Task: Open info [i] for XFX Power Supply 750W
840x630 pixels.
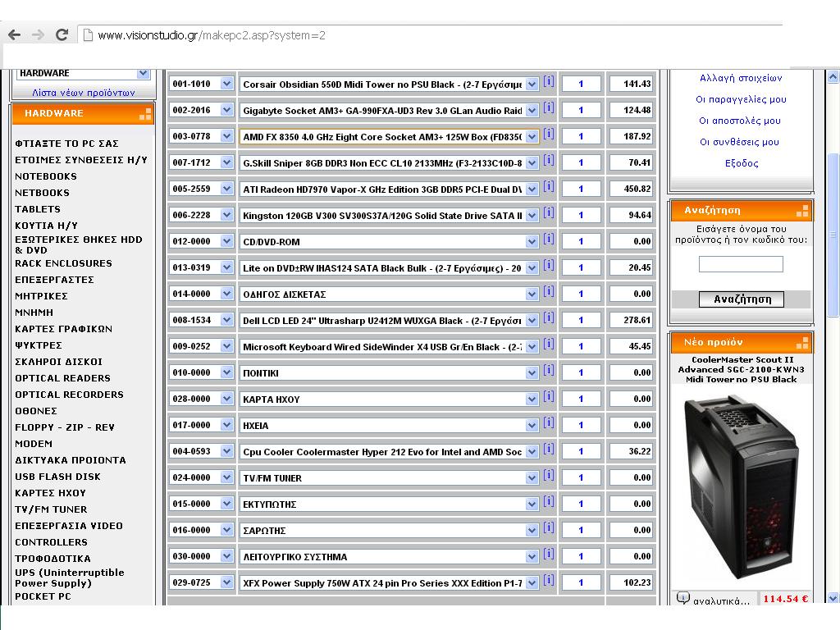Action: point(549,580)
